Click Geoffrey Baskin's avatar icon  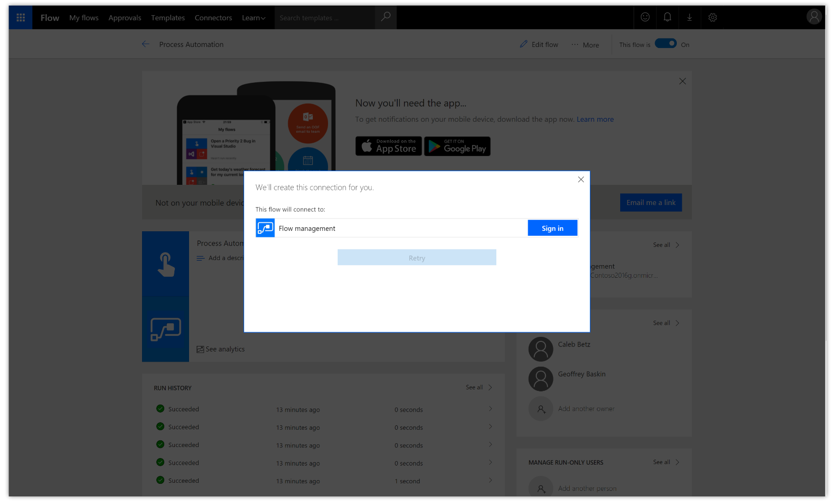click(x=541, y=379)
